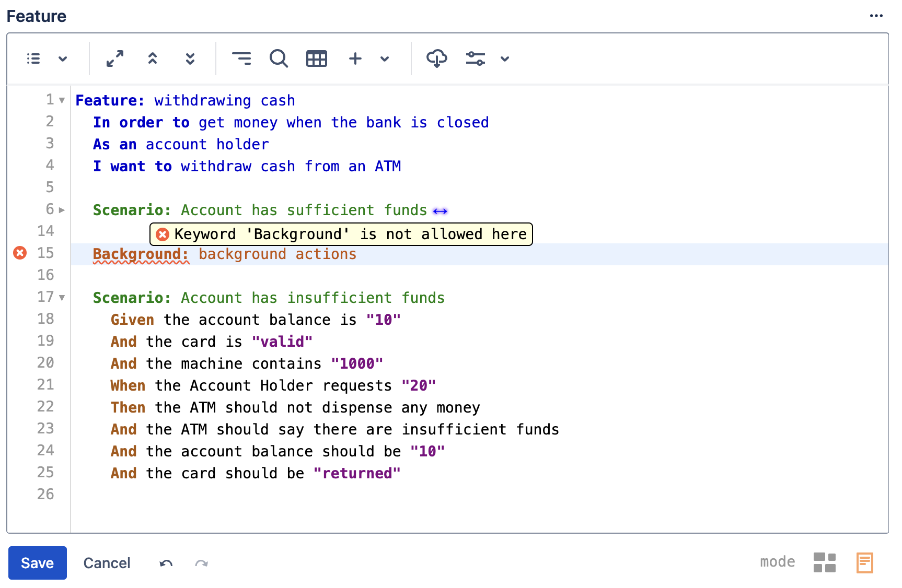The width and height of the screenshot is (902, 588).
Task: Redo the last undone edit
Action: (202, 563)
